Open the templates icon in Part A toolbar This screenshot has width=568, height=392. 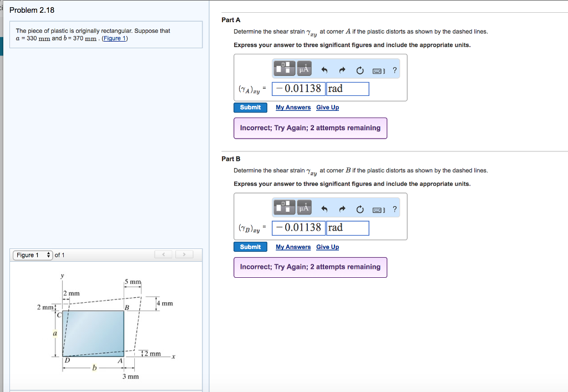(x=285, y=69)
